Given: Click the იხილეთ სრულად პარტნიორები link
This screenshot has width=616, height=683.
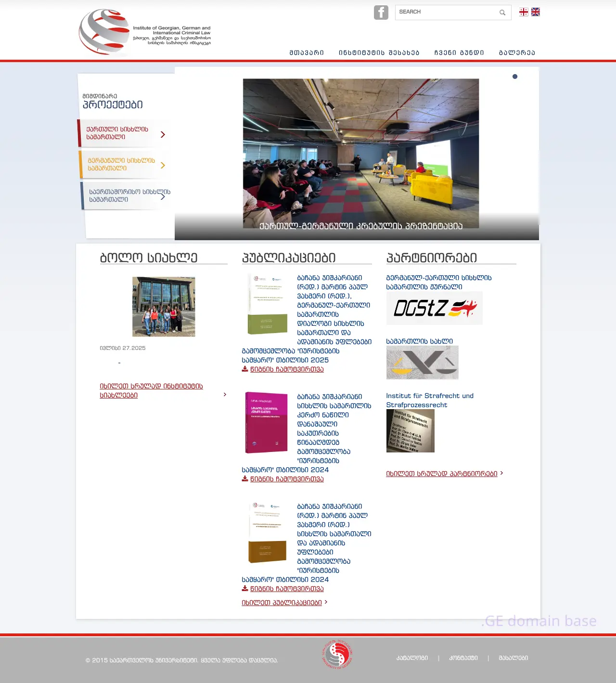Looking at the screenshot, I should point(441,474).
